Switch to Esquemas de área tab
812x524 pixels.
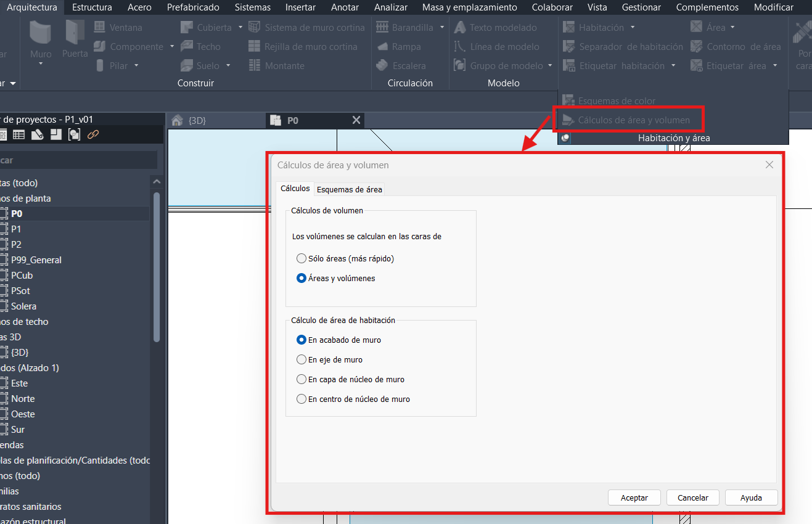pyautogui.click(x=349, y=189)
